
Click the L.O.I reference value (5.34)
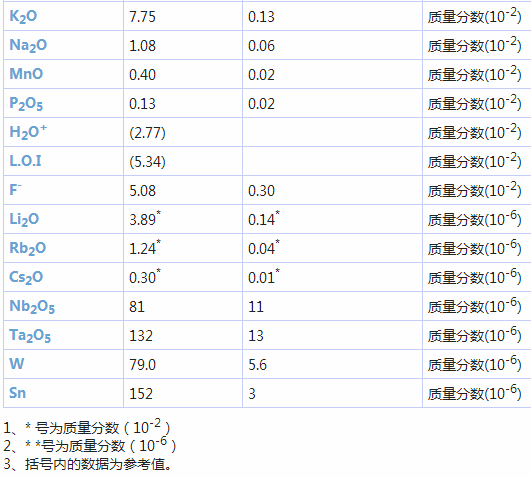(147, 162)
